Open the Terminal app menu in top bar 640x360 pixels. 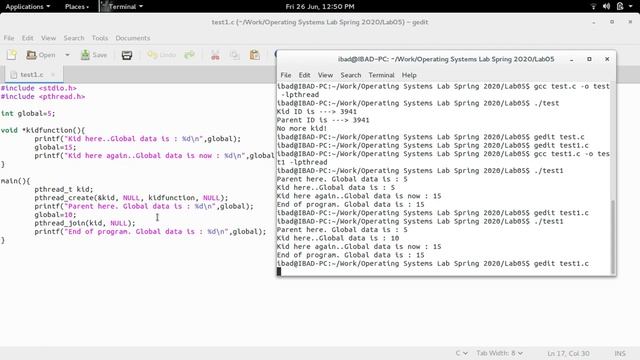[x=122, y=7]
